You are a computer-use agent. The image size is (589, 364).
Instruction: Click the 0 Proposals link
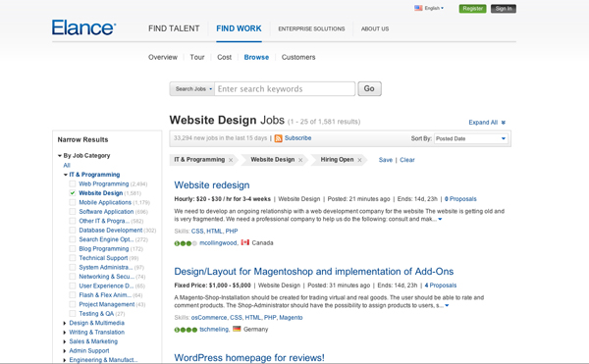460,199
